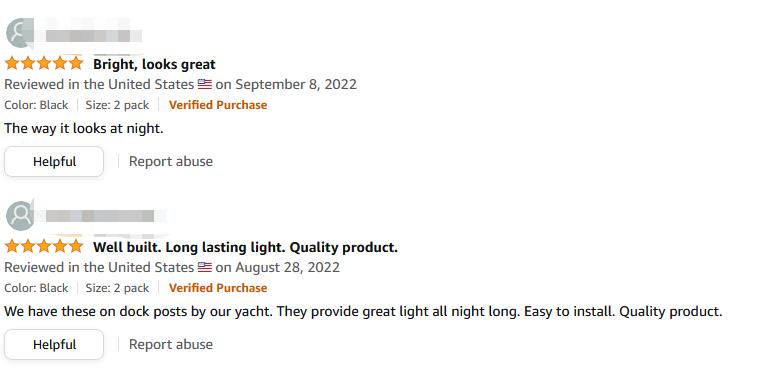Open the "Well built. Long lasting light" review title

(245, 247)
